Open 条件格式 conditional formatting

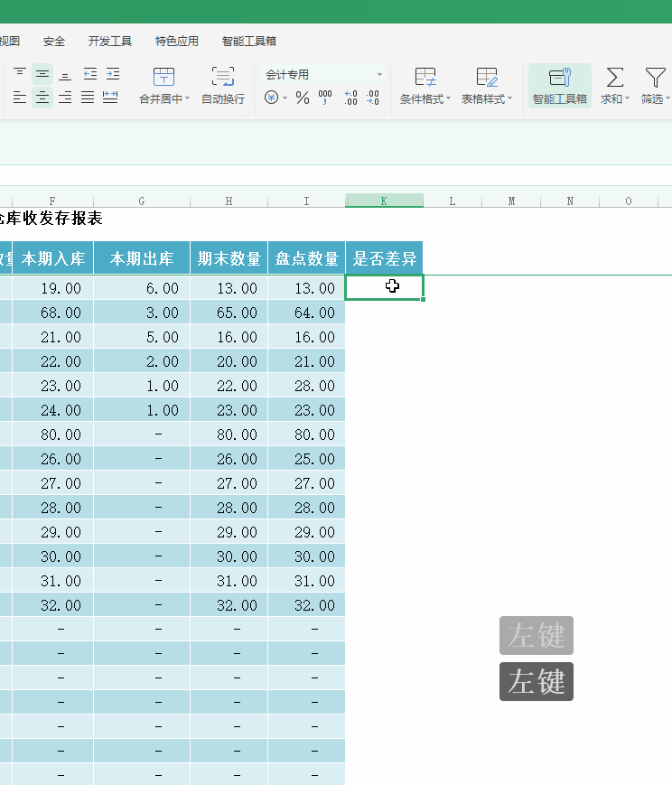point(425,86)
